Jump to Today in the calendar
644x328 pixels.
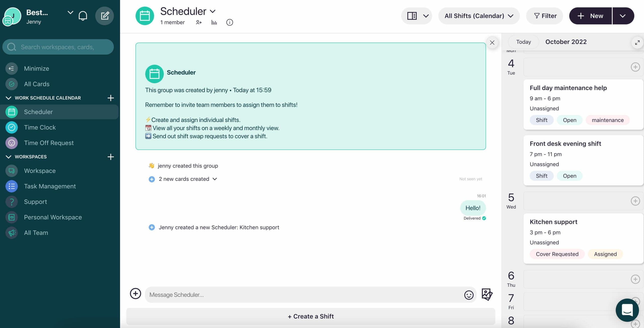click(523, 42)
